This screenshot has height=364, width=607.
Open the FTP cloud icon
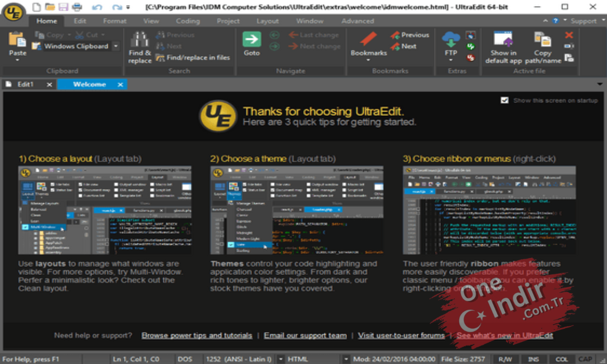[x=451, y=39]
